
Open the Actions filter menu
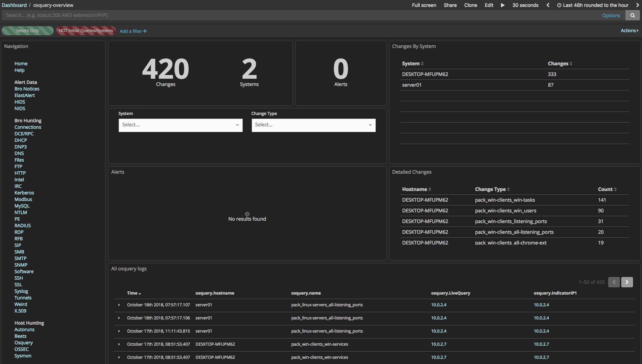(629, 31)
